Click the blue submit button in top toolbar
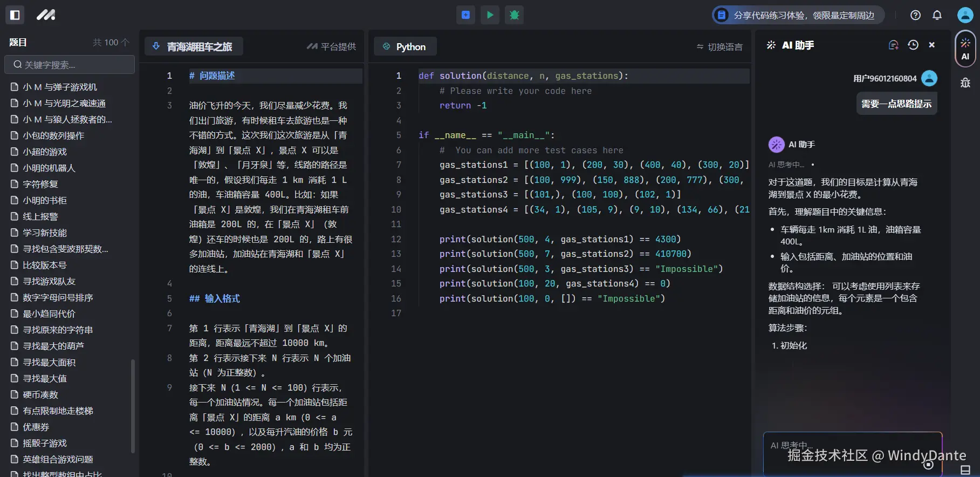 point(465,15)
